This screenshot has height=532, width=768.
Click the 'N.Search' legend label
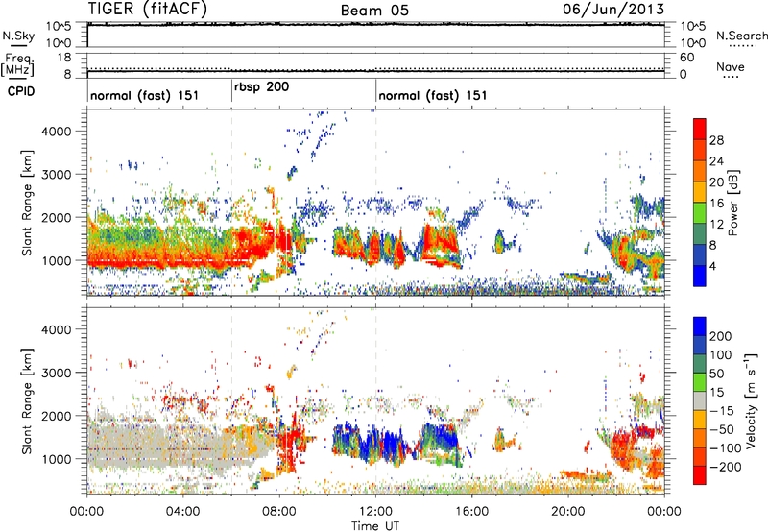tap(741, 36)
